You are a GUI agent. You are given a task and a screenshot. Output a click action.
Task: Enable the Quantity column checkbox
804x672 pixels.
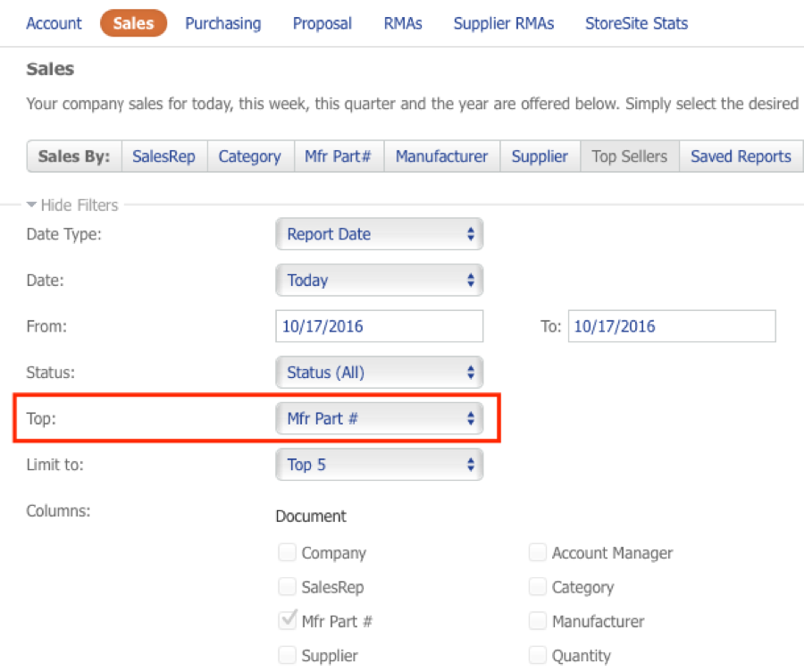pyautogui.click(x=537, y=656)
